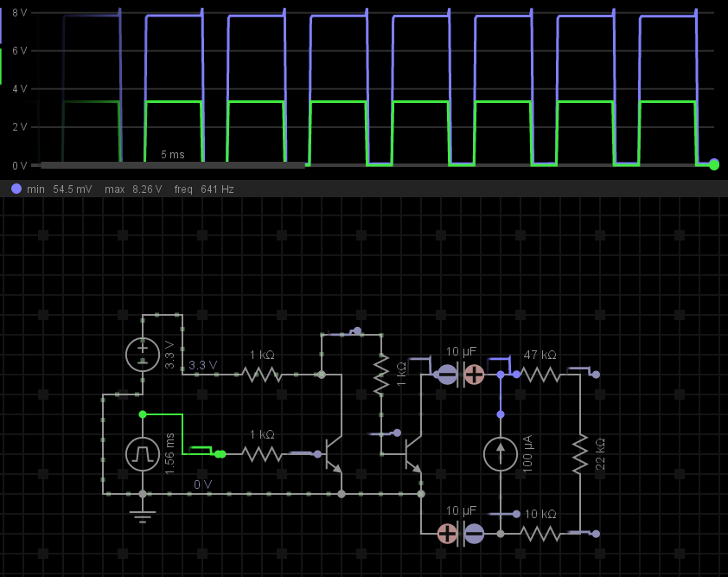728x577 pixels.
Task: Select the right NPN transistor
Action: coord(413,454)
